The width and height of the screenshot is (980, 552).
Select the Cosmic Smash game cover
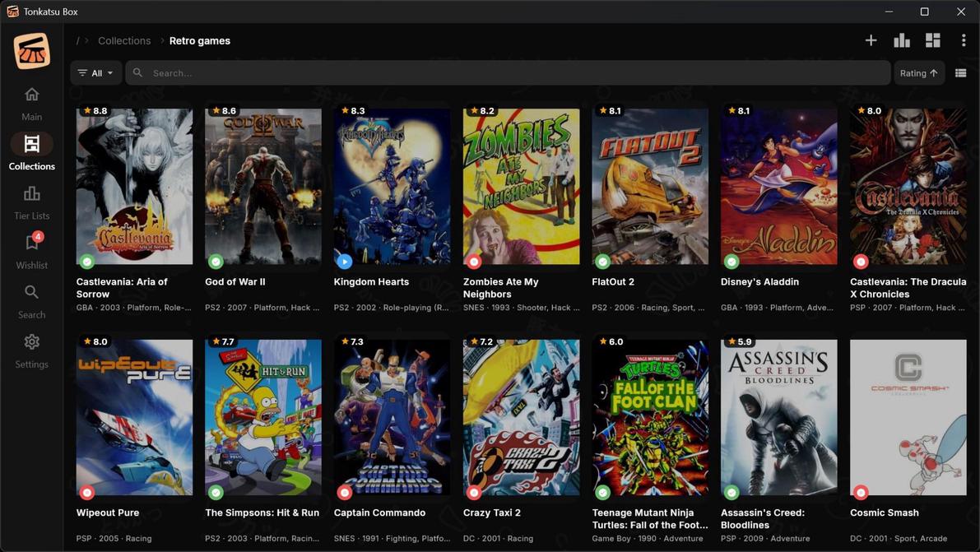point(908,417)
